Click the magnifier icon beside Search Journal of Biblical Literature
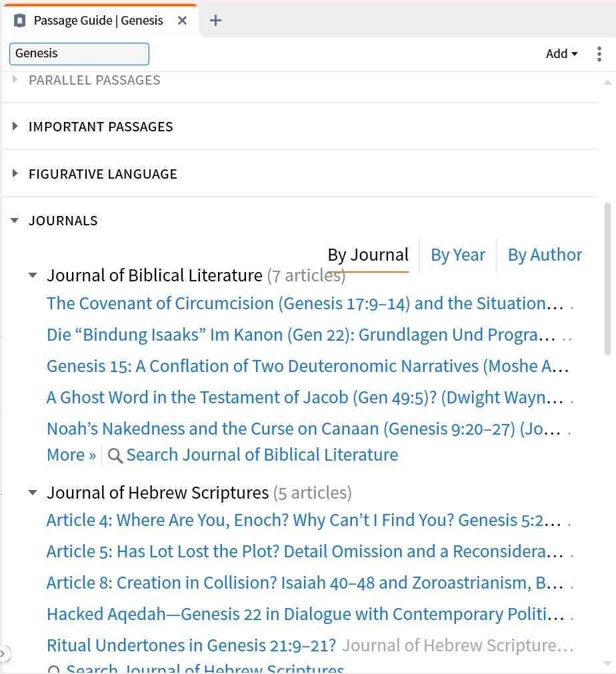The height and width of the screenshot is (674, 616). point(114,455)
